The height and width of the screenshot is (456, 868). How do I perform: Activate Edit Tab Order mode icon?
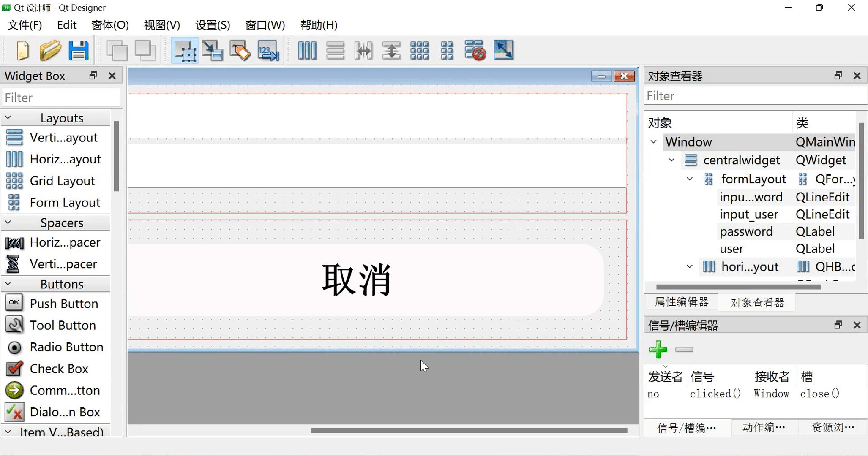point(268,51)
